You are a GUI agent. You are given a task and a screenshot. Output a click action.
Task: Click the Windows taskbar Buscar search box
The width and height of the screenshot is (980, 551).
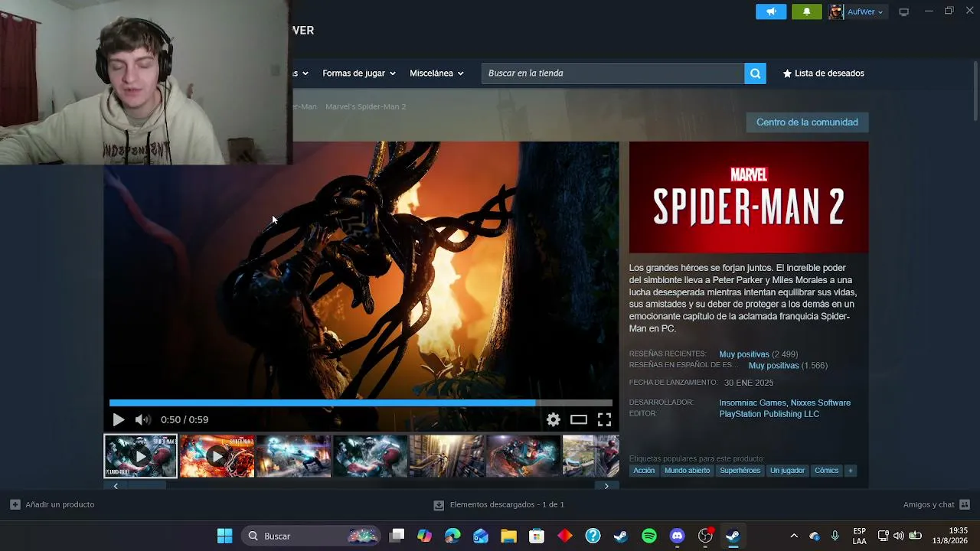311,536
